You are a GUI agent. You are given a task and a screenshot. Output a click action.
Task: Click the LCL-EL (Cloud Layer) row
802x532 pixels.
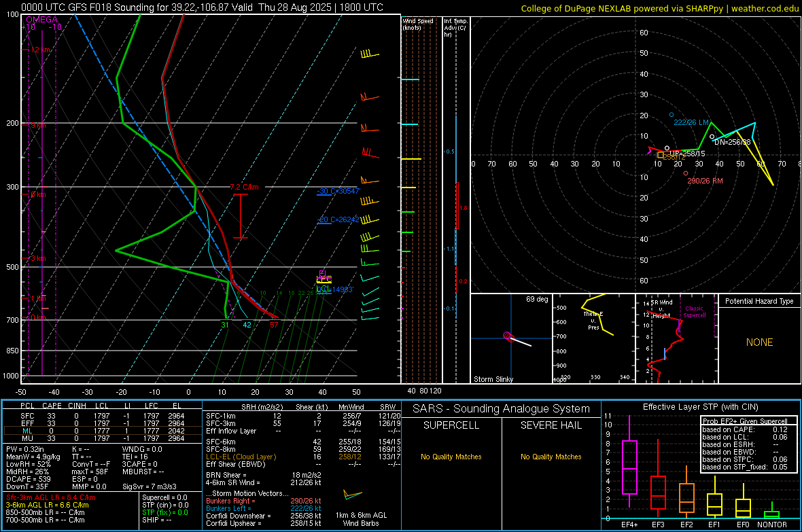[303, 457]
